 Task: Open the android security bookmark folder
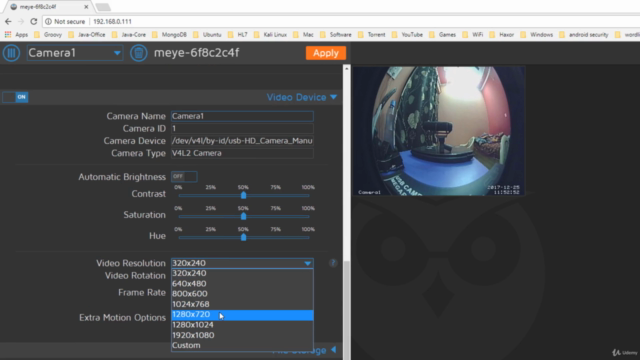pyautogui.click(x=584, y=35)
